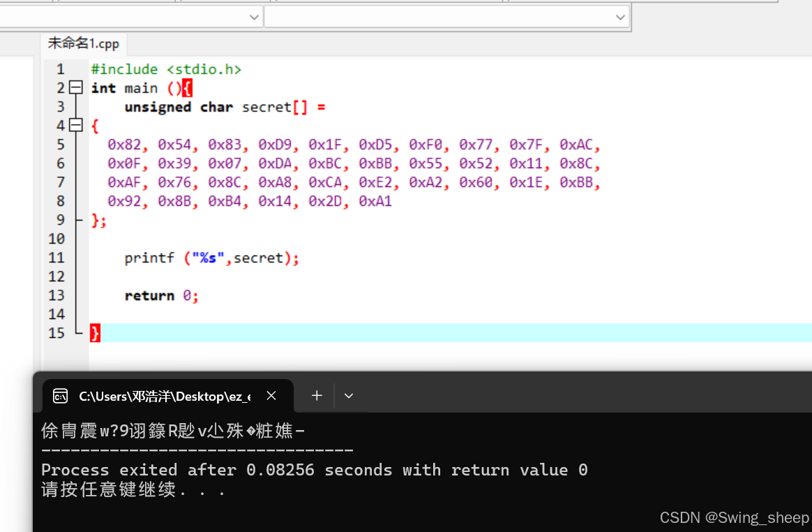Click the 0xE2 value on line 7

tap(375, 182)
